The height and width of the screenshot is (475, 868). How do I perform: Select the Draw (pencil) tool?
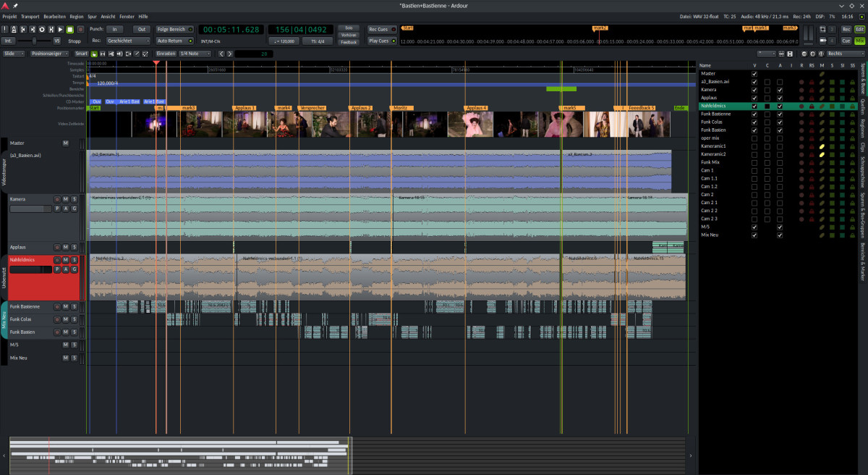137,54
